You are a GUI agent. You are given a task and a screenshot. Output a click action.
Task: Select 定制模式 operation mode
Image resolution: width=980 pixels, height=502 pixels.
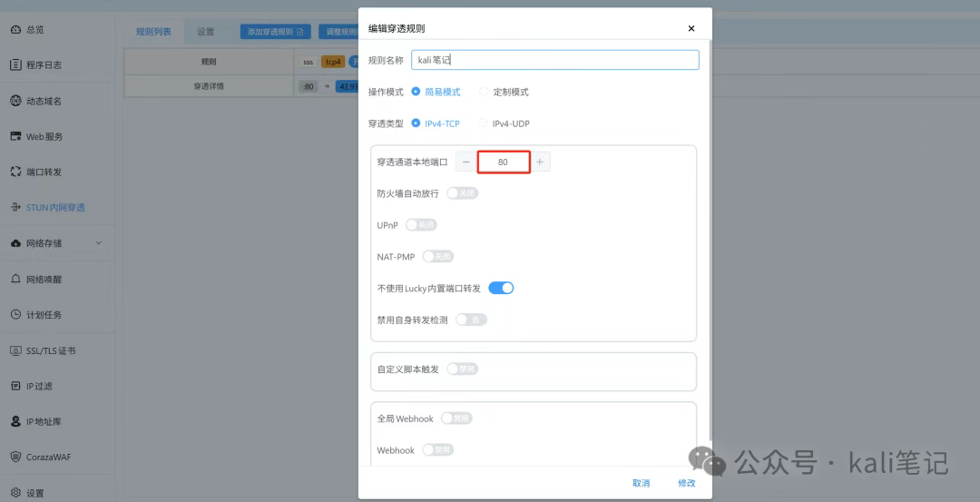click(504, 92)
